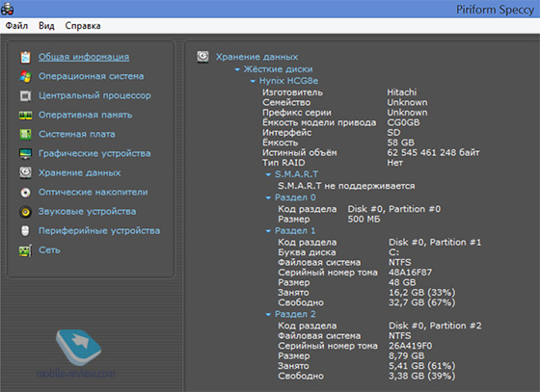Collapse the Жёсткие диски node
Image resolution: width=540 pixels, height=392 pixels.
[237, 69]
